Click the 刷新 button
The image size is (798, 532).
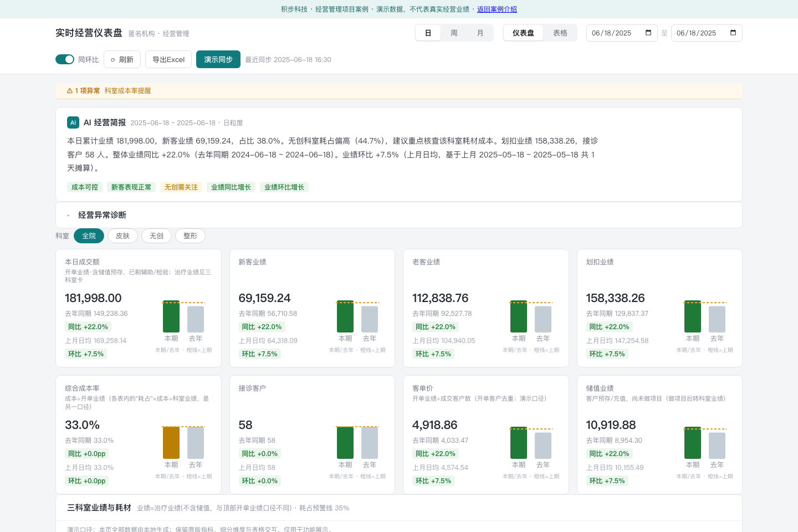[122, 59]
